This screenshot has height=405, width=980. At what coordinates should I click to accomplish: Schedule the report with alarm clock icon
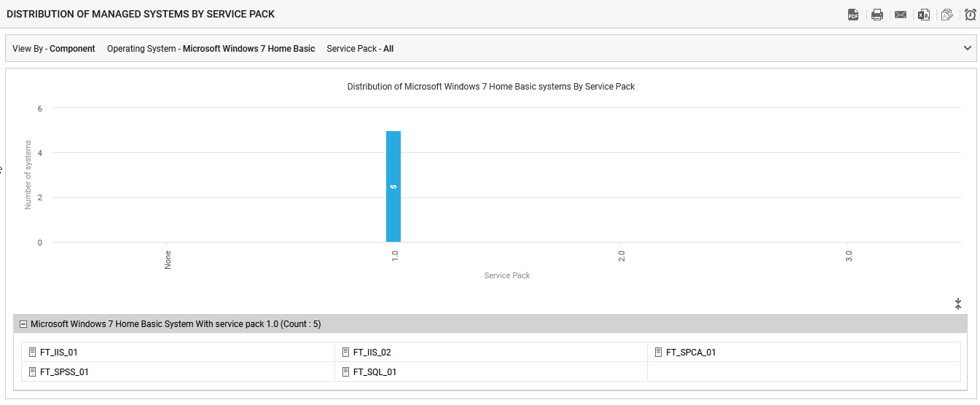coord(971,15)
